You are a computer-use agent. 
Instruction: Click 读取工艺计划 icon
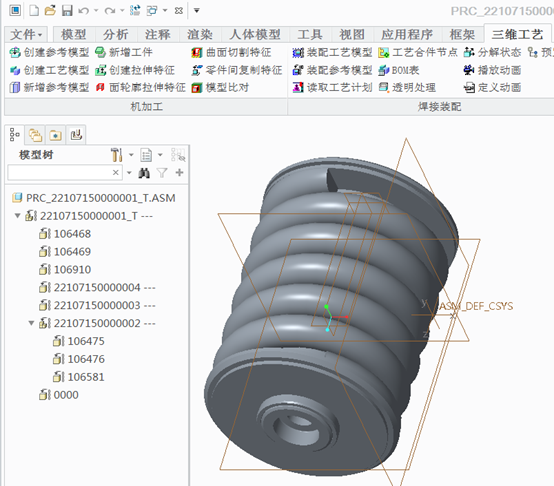click(298, 88)
